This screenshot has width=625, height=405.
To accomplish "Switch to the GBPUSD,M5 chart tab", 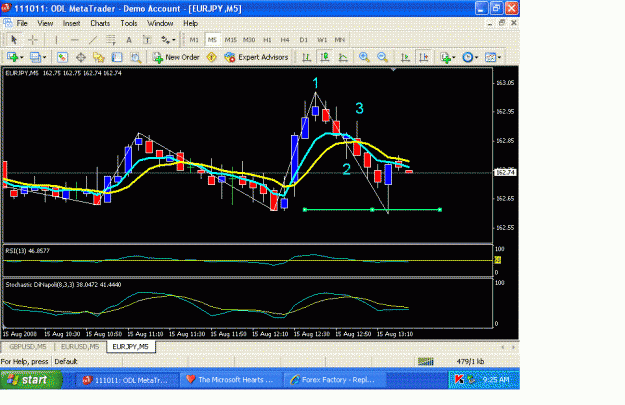I will (28, 347).
